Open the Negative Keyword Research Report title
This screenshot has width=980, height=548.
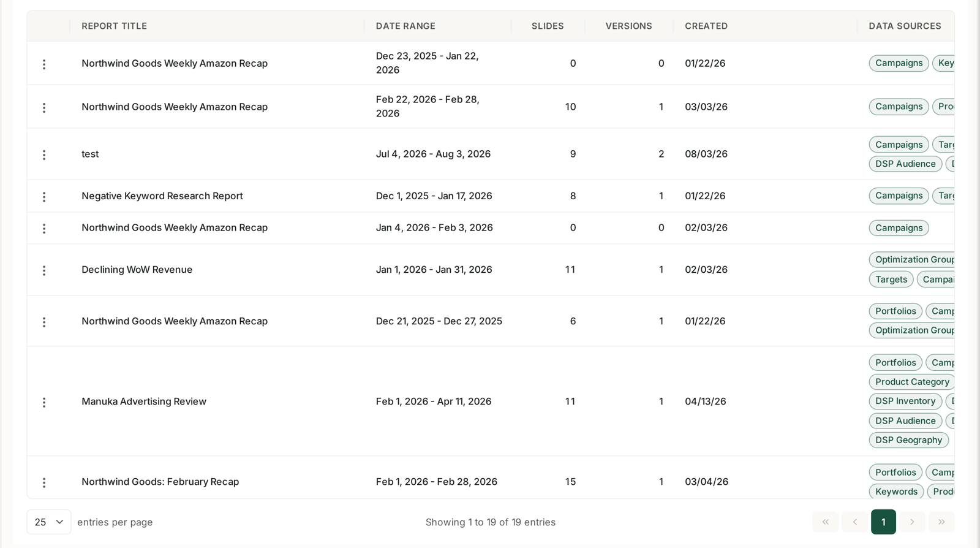coord(162,196)
